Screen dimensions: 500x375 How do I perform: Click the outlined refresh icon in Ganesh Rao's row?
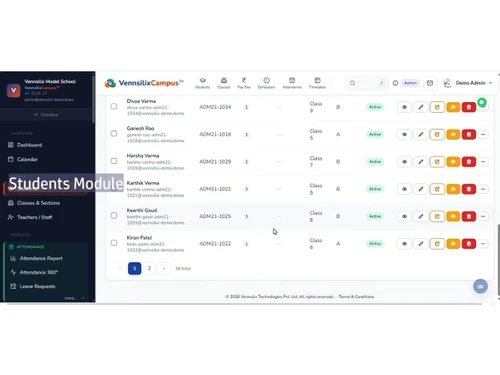coord(437,134)
